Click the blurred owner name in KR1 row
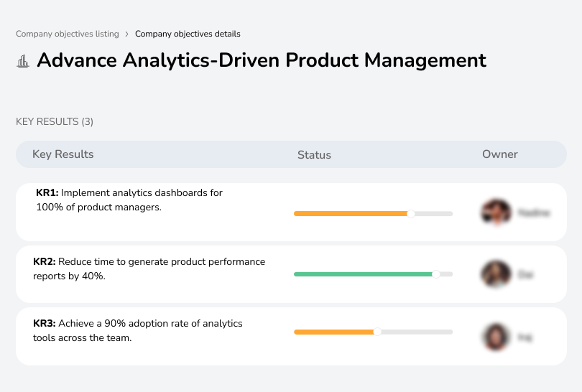Viewport: 582px width, 392px height. coord(534,213)
